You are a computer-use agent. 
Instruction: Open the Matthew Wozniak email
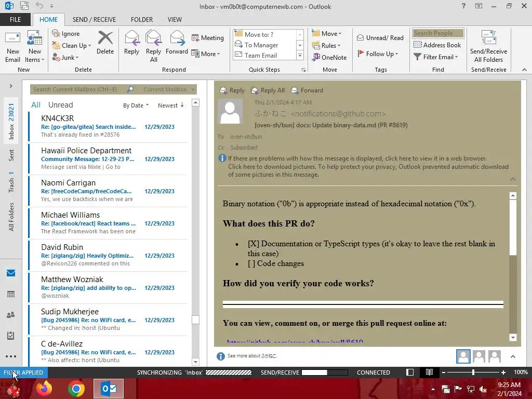click(108, 287)
